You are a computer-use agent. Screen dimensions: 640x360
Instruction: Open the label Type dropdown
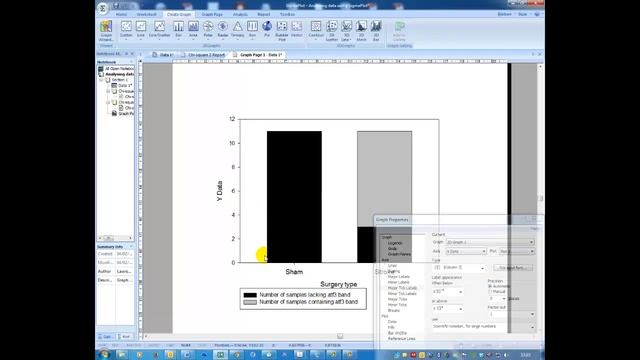click(x=459, y=268)
